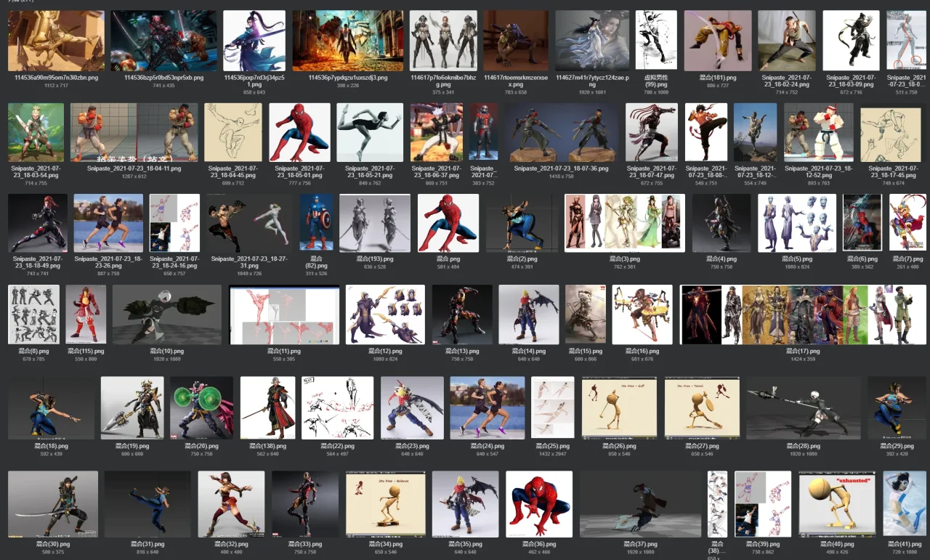Click the file name 混合(27).png
The height and width of the screenshot is (560, 930).
702,446
